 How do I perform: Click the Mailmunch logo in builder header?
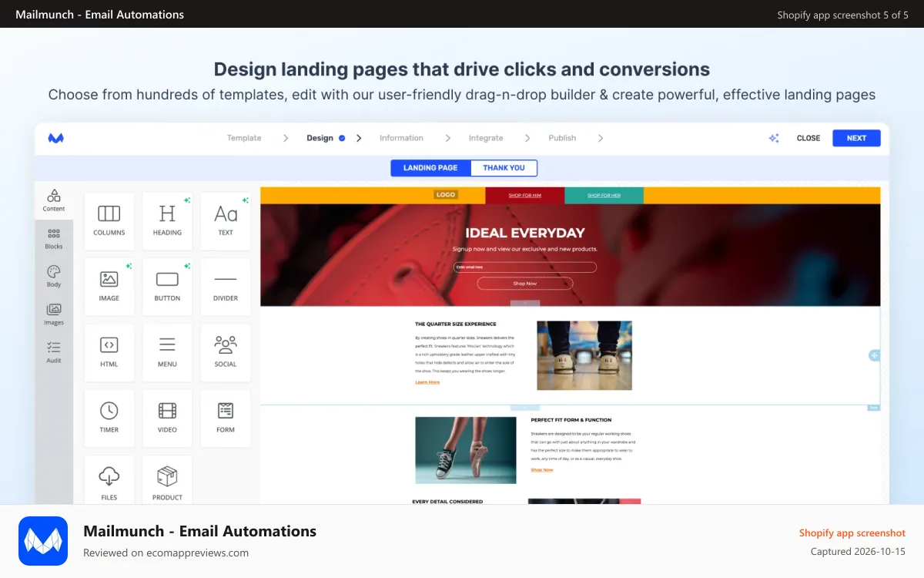coord(55,138)
